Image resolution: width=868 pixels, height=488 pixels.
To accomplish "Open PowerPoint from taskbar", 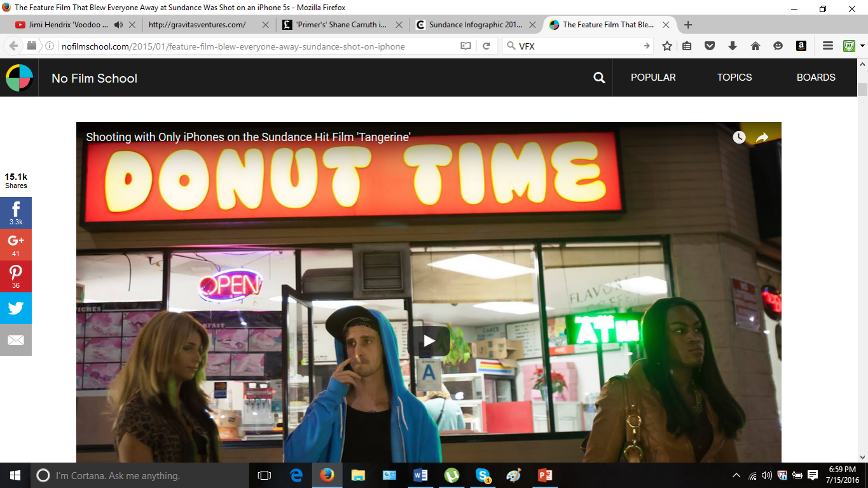I will (x=544, y=475).
